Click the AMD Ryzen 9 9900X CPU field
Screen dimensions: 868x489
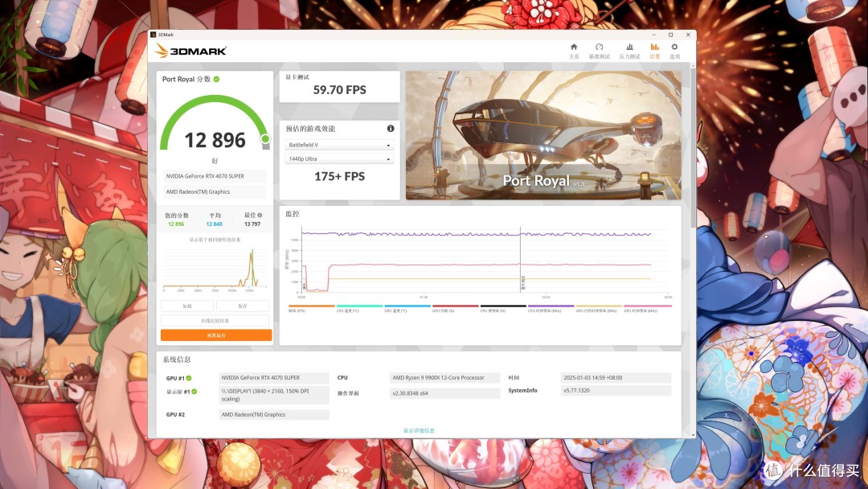pos(444,378)
